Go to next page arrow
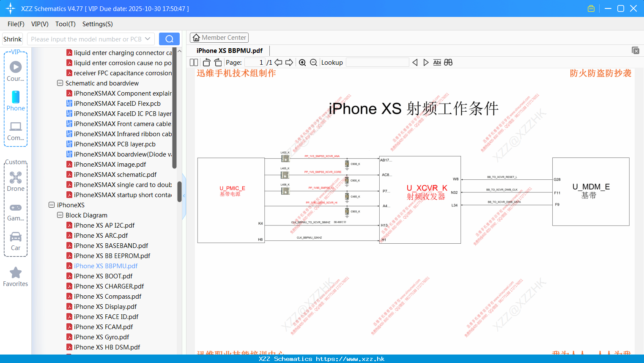 pyautogui.click(x=289, y=62)
